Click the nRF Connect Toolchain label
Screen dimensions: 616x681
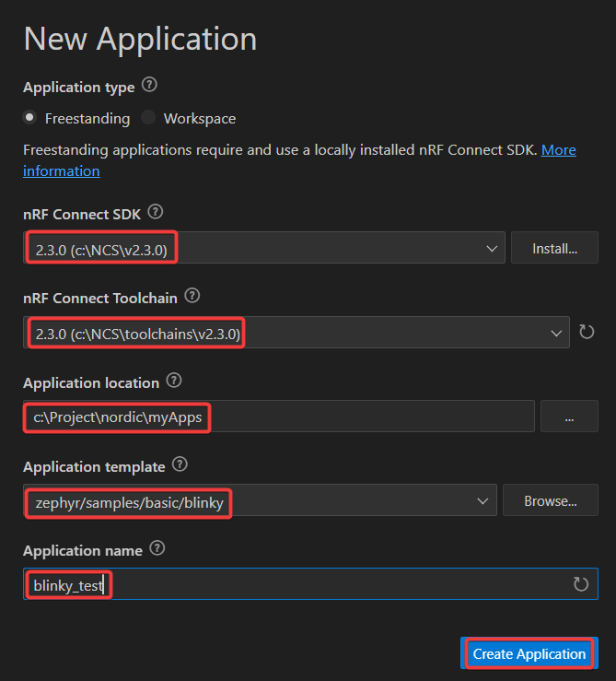point(100,299)
